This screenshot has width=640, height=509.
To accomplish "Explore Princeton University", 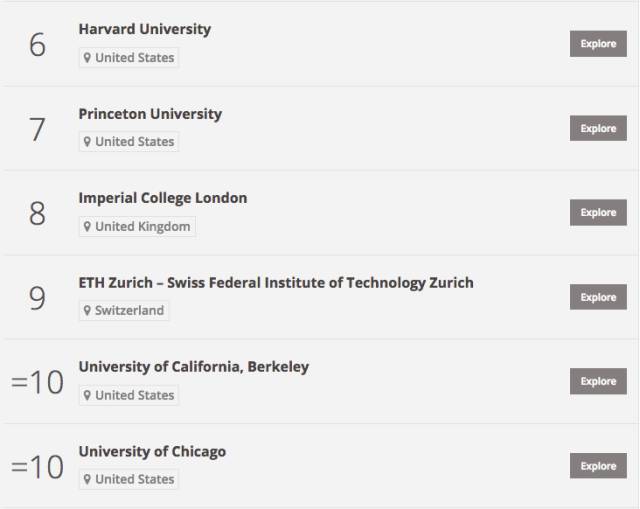I will (x=598, y=128).
